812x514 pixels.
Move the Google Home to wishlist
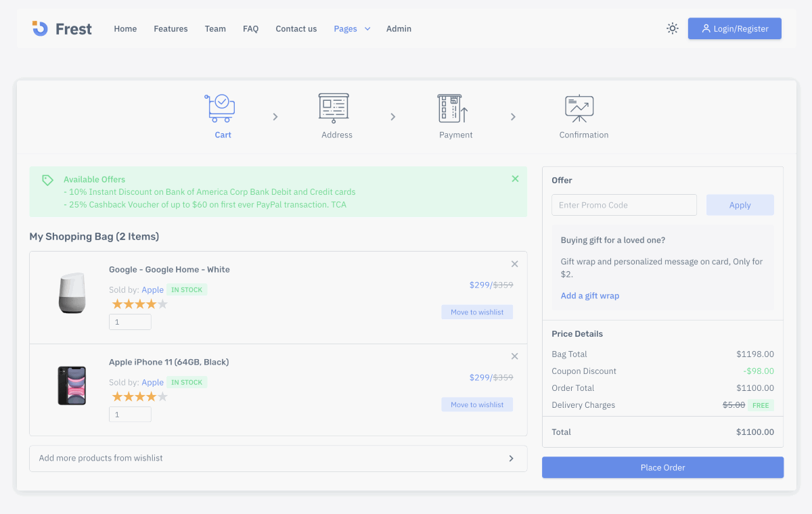477,311
